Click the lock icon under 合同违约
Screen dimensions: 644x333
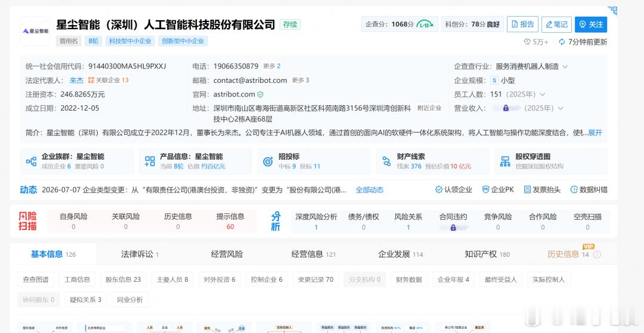click(453, 227)
